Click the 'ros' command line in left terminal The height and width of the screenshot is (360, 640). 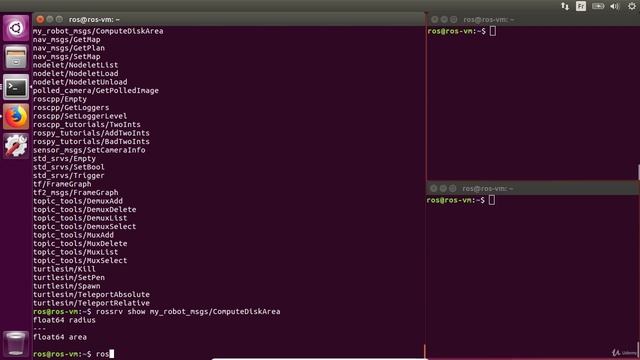[x=73, y=354]
